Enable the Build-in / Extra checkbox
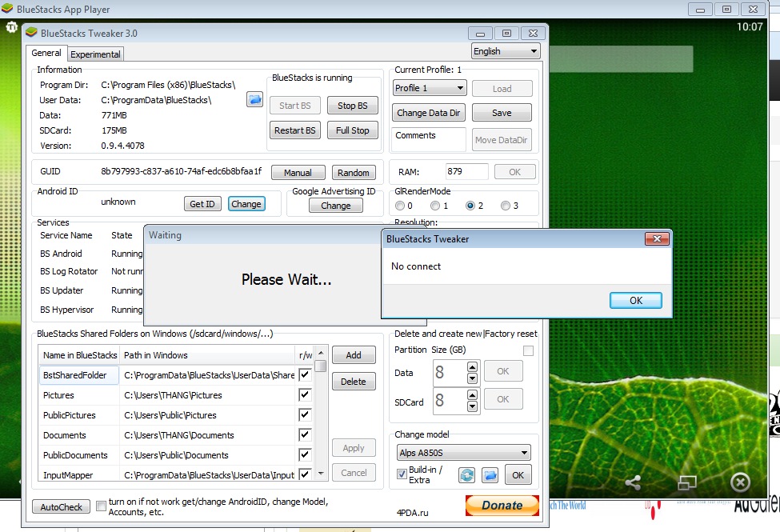780x532 pixels. (x=402, y=474)
